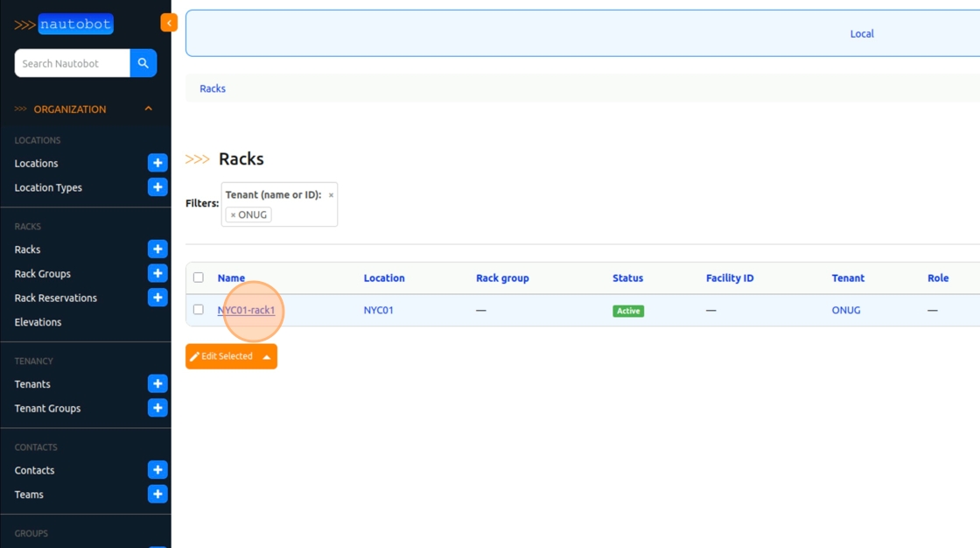Image resolution: width=980 pixels, height=548 pixels.
Task: Sort by the Rack group column header
Action: pyautogui.click(x=502, y=278)
